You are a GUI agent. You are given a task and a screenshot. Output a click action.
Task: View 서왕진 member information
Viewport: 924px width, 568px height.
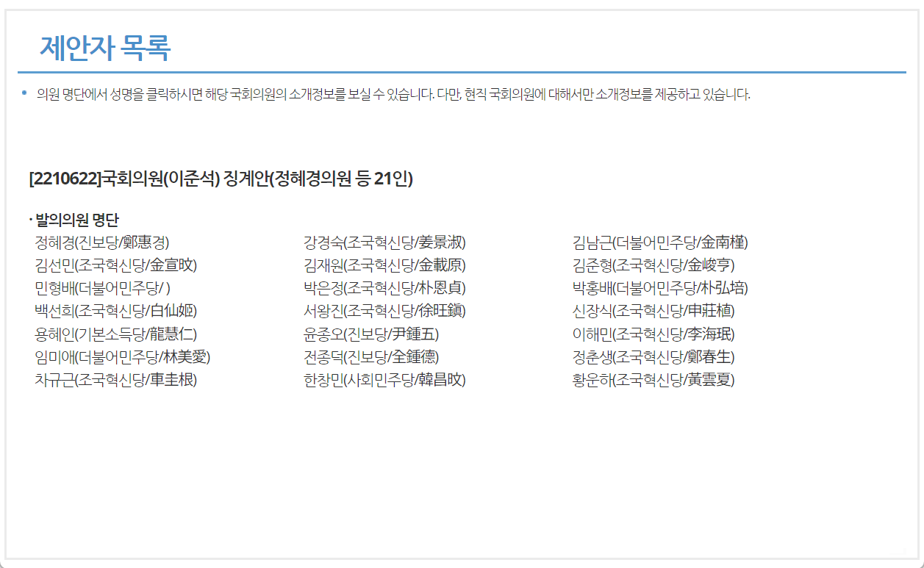coord(384,311)
